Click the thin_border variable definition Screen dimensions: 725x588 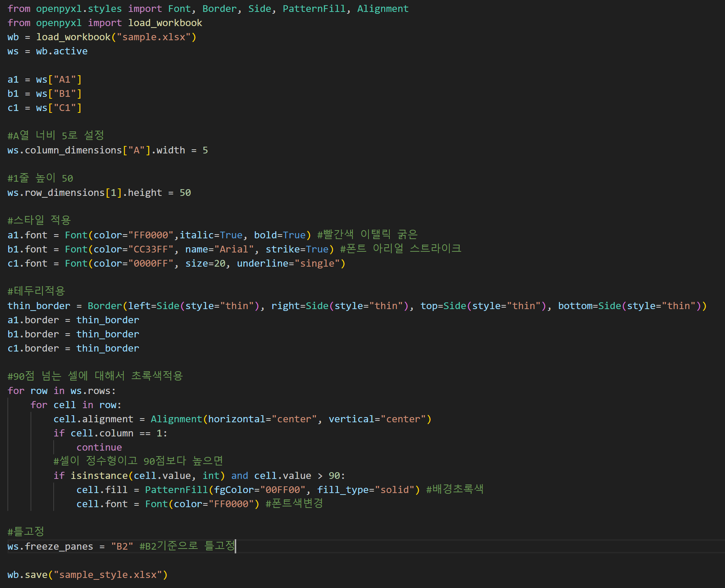(39, 306)
